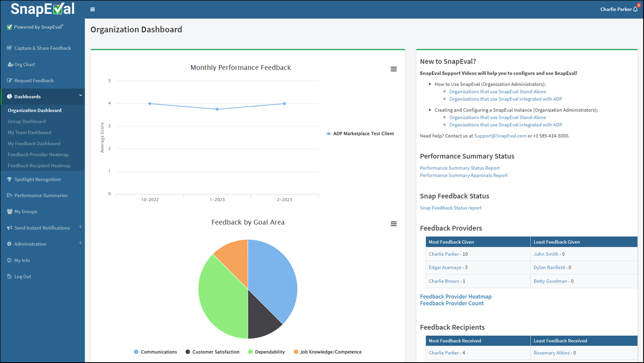644x363 pixels.
Task: Open notifications via the bell icon
Action: 635,9
